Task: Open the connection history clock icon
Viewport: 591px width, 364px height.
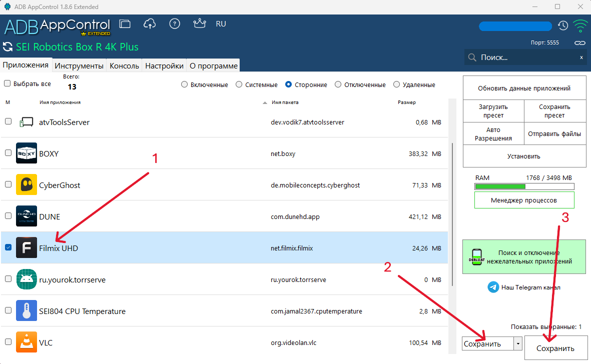Action: (x=563, y=25)
